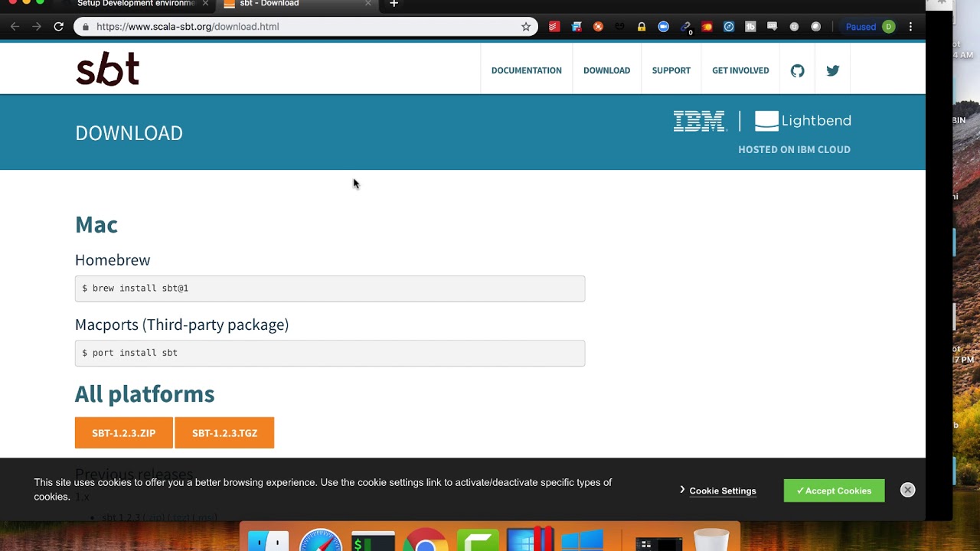Open the IBM logo link
The width and height of the screenshot is (980, 551).
tap(699, 121)
